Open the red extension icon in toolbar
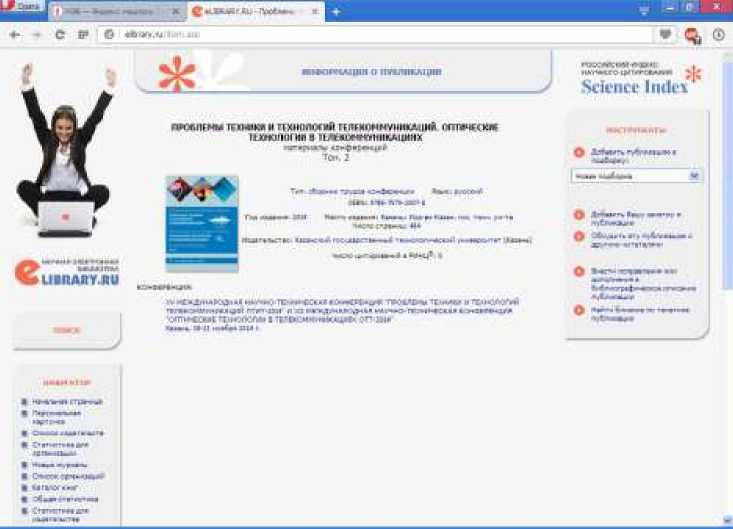This screenshot has width=733, height=529. click(692, 35)
